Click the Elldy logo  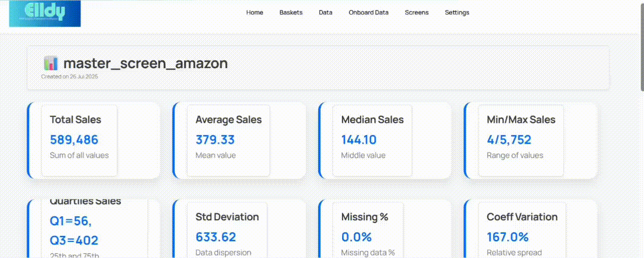[45, 14]
